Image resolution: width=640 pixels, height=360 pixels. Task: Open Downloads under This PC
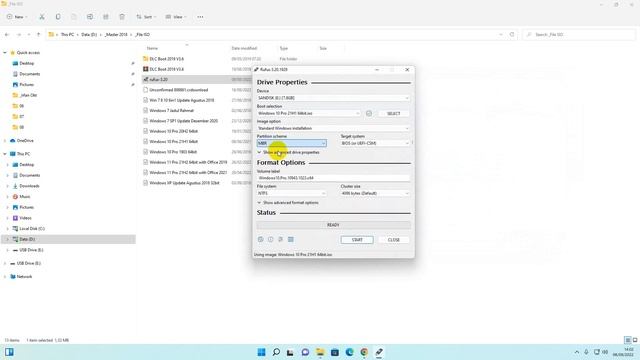29,186
